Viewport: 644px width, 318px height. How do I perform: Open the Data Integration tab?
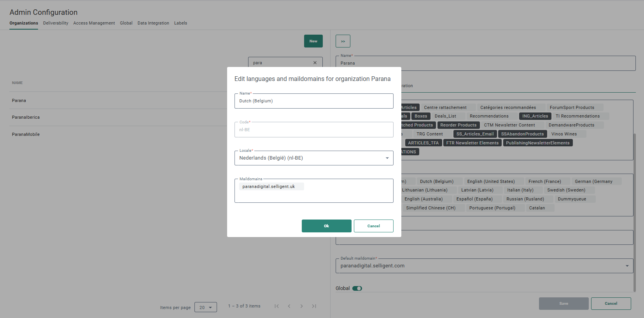coord(153,23)
